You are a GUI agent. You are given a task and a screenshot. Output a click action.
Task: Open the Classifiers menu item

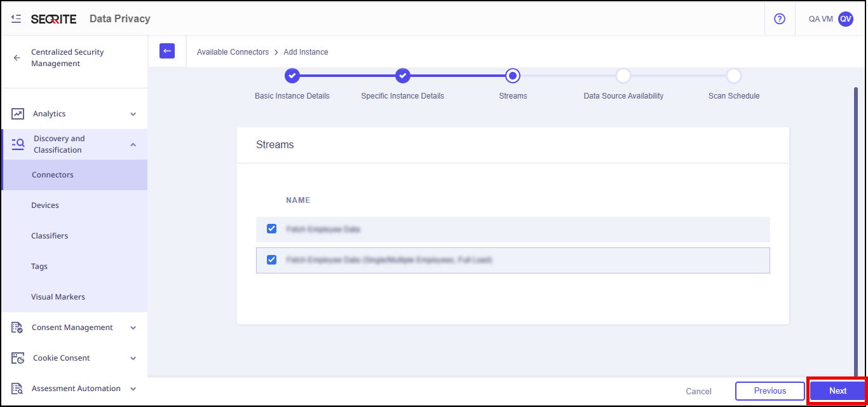(50, 236)
